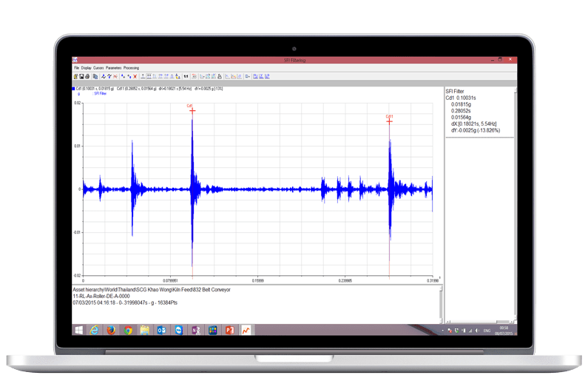The height and width of the screenshot is (392, 588).
Task: Click the SFI Filter legend label
Action: [101, 94]
